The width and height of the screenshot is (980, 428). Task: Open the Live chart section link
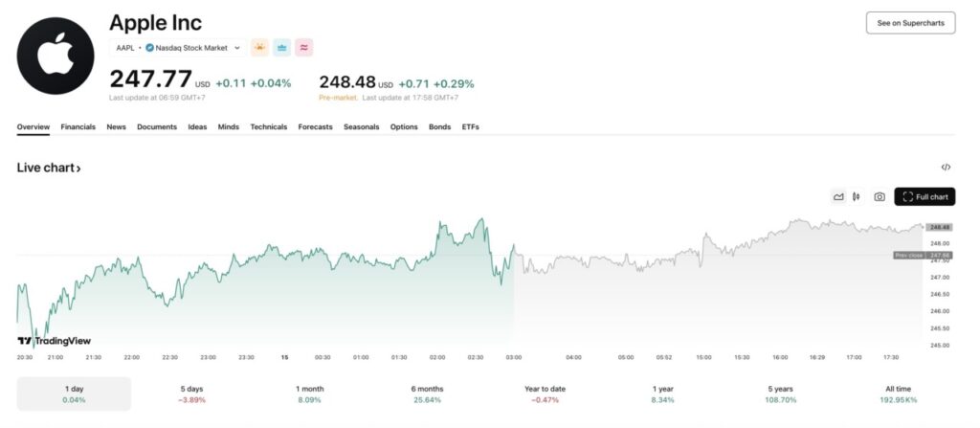pyautogui.click(x=49, y=169)
